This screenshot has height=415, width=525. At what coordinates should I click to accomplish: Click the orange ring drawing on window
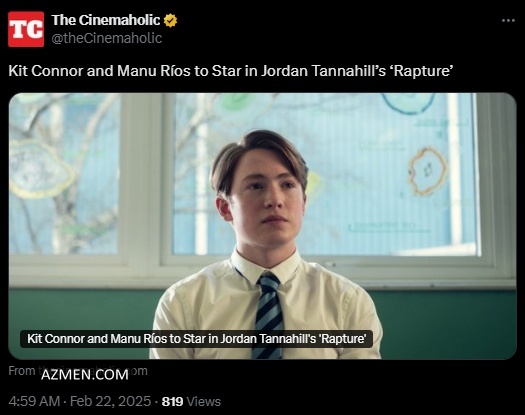[428, 171]
